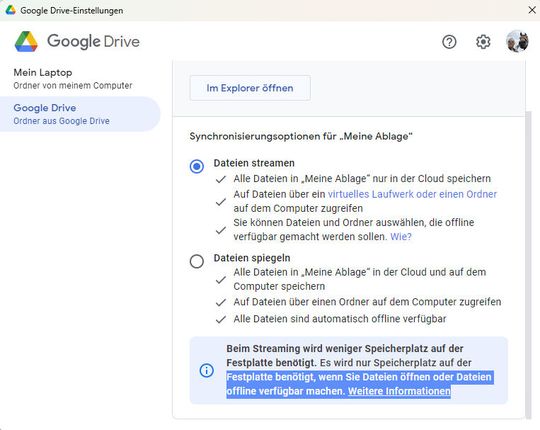Select the 'Dateien streamen' radio button

coord(197,166)
